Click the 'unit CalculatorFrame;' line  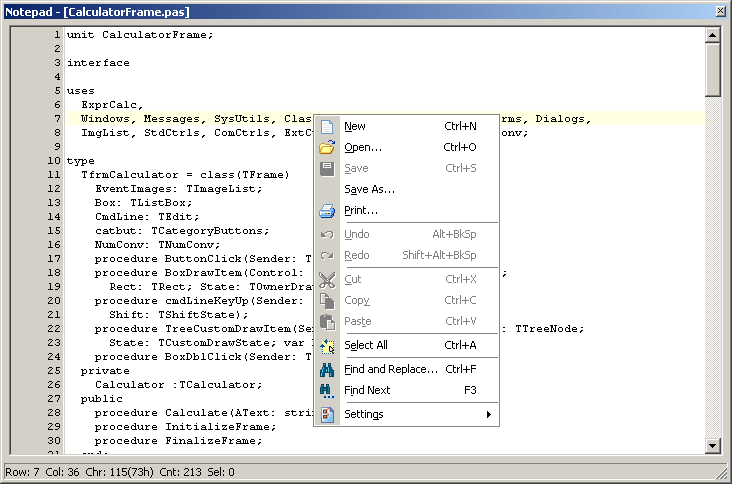click(x=140, y=35)
